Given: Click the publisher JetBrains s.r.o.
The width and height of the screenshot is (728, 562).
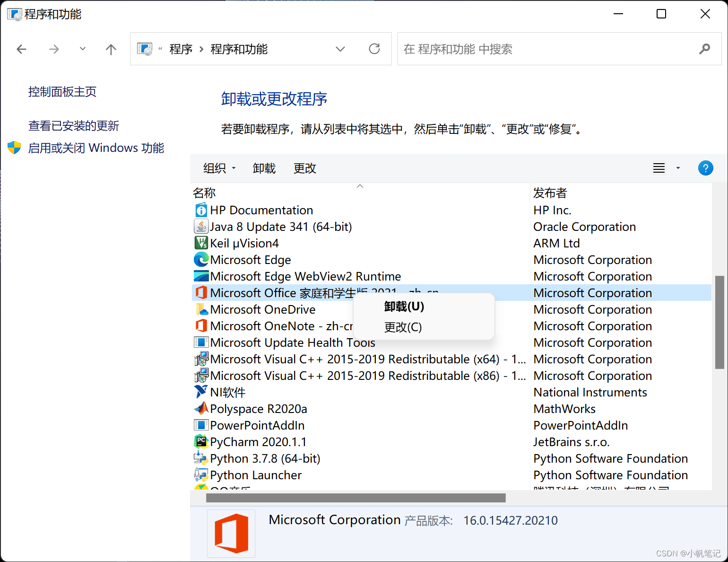Looking at the screenshot, I should pyautogui.click(x=572, y=442).
